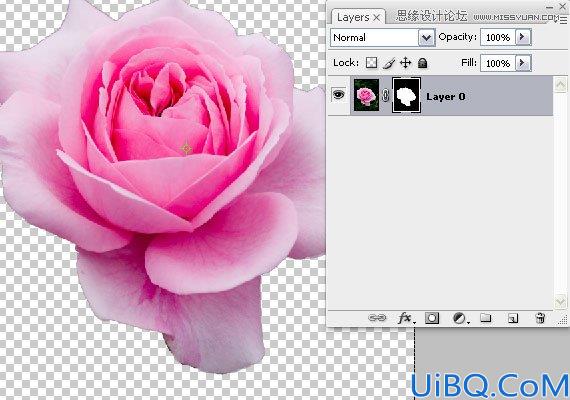Open layer style fx menu
This screenshot has width=570, height=400.
pyautogui.click(x=405, y=318)
